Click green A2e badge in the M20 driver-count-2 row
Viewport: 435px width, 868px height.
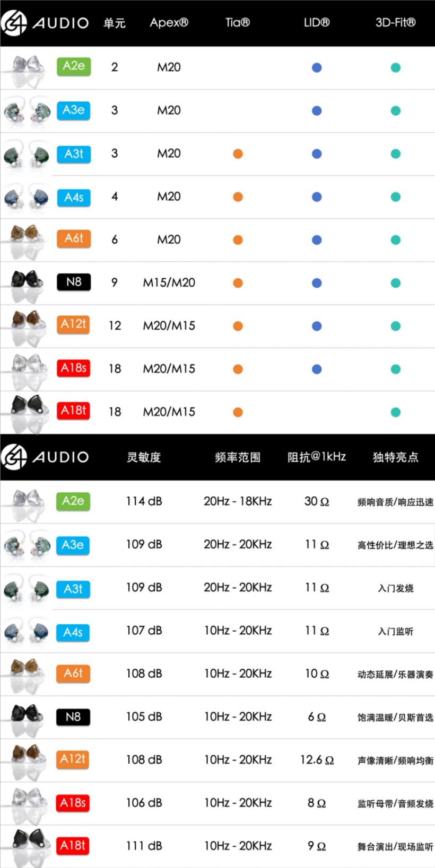pos(74,66)
